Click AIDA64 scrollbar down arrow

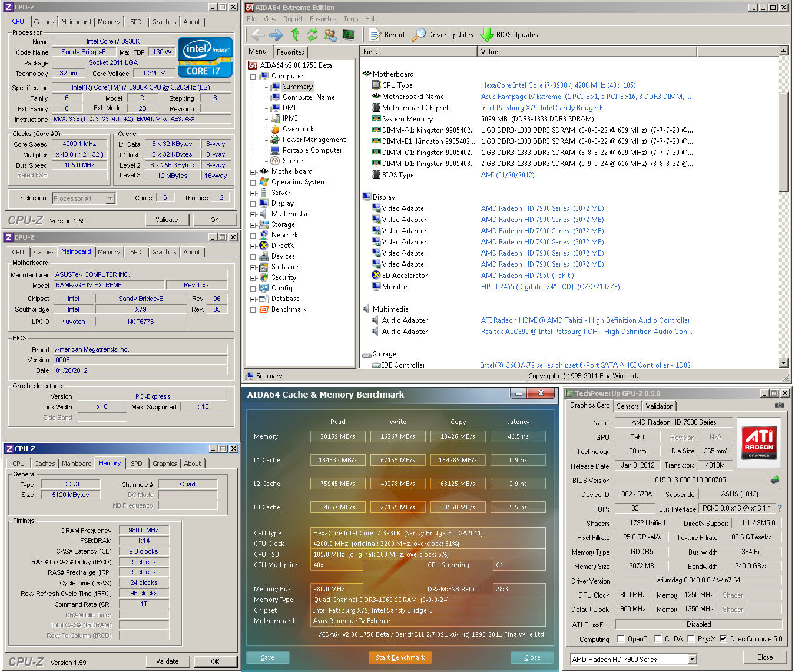click(783, 363)
